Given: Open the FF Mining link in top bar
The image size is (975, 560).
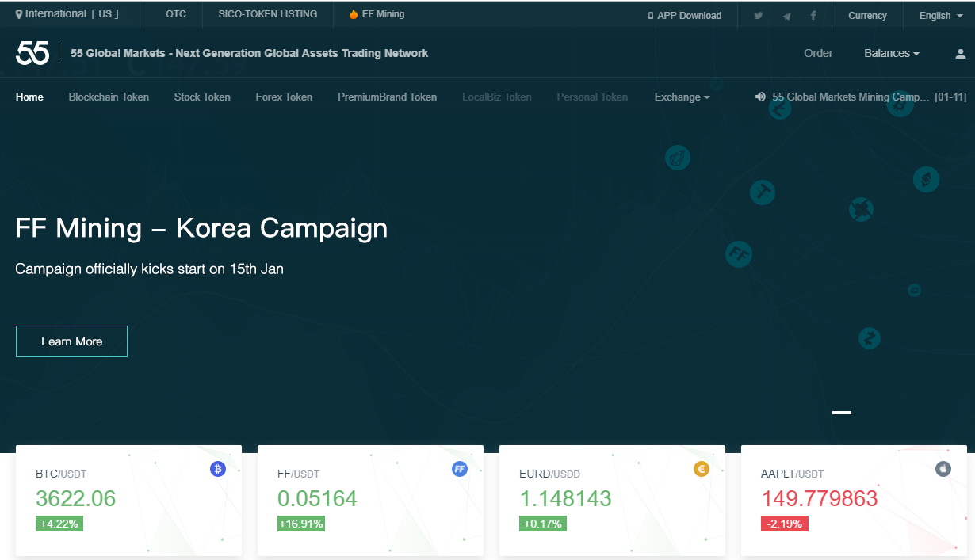Looking at the screenshot, I should (383, 14).
